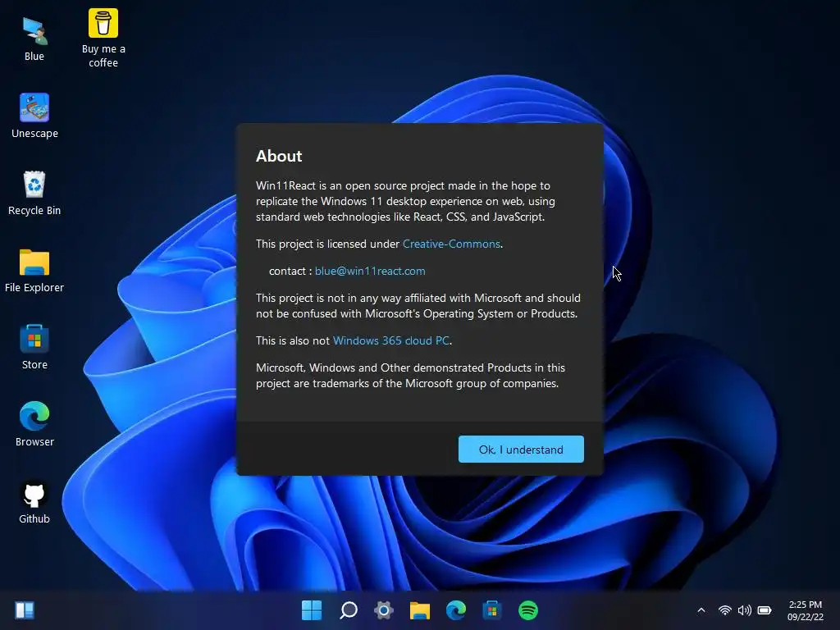Open the clock and date flyout
The height and width of the screenshot is (630, 840).
tap(806, 610)
